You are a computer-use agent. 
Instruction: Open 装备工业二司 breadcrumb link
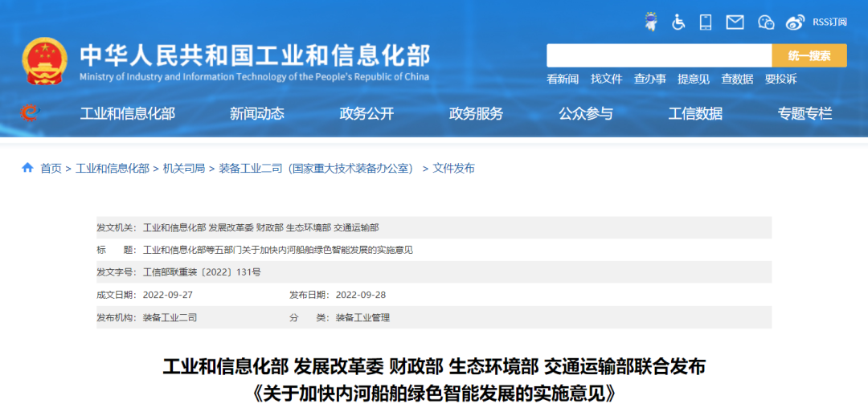coord(317,169)
